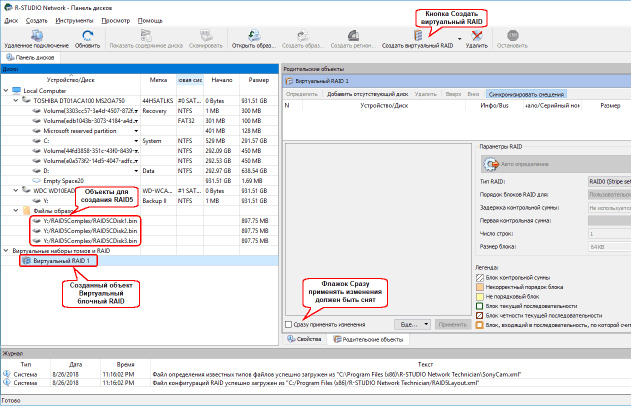Open the Диск menu
Screen dimensions: 631x417
(x=11, y=21)
